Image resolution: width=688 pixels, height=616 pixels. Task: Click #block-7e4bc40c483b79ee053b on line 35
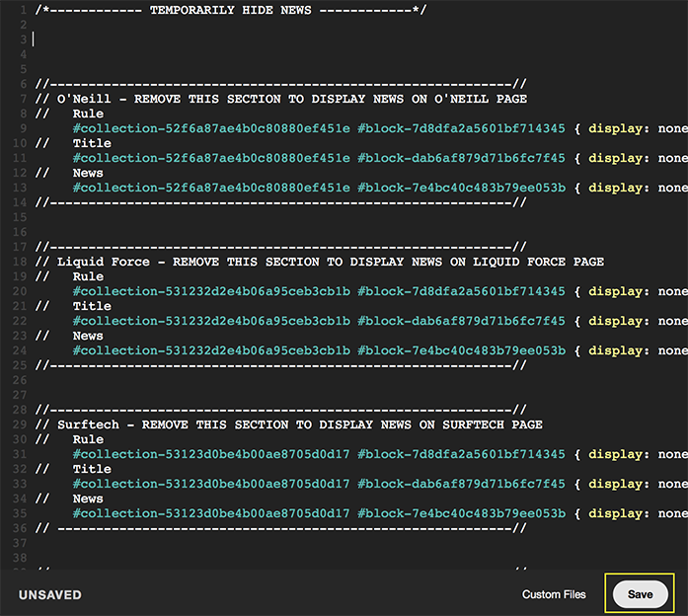(x=461, y=513)
